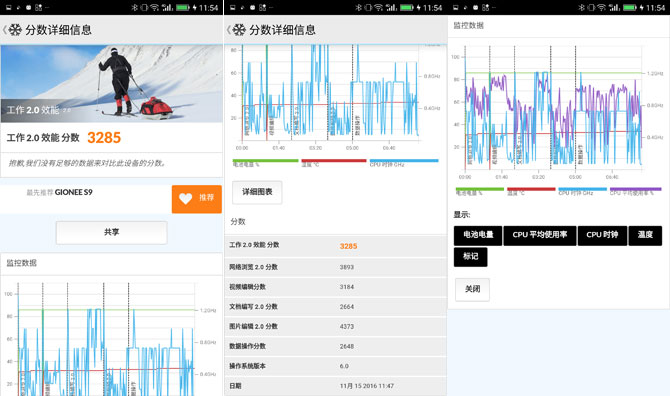Click 监控数据 header in right screen

pyautogui.click(x=468, y=26)
